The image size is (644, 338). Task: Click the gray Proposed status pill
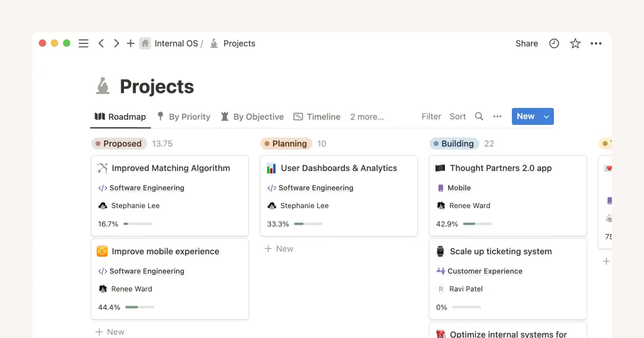pos(119,143)
